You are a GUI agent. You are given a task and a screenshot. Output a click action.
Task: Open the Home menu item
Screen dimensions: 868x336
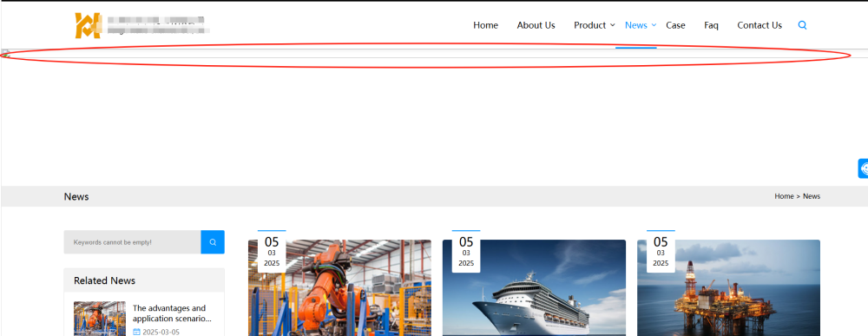point(485,25)
